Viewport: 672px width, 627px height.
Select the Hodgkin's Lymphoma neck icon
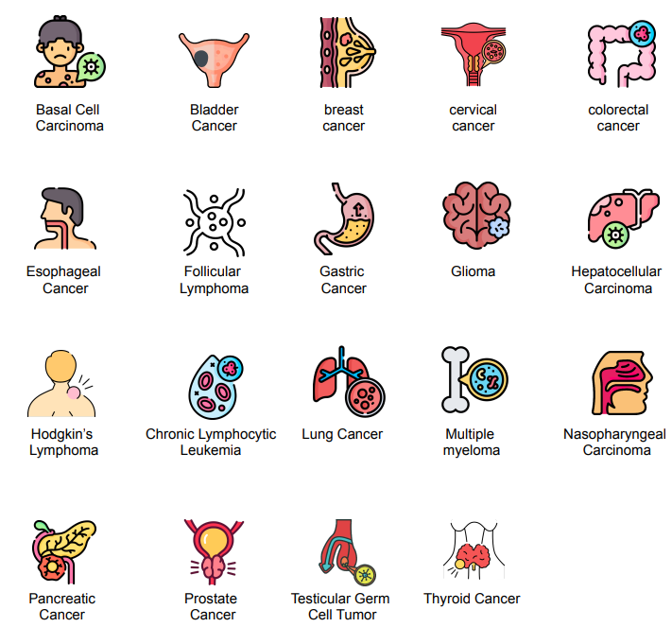61,383
